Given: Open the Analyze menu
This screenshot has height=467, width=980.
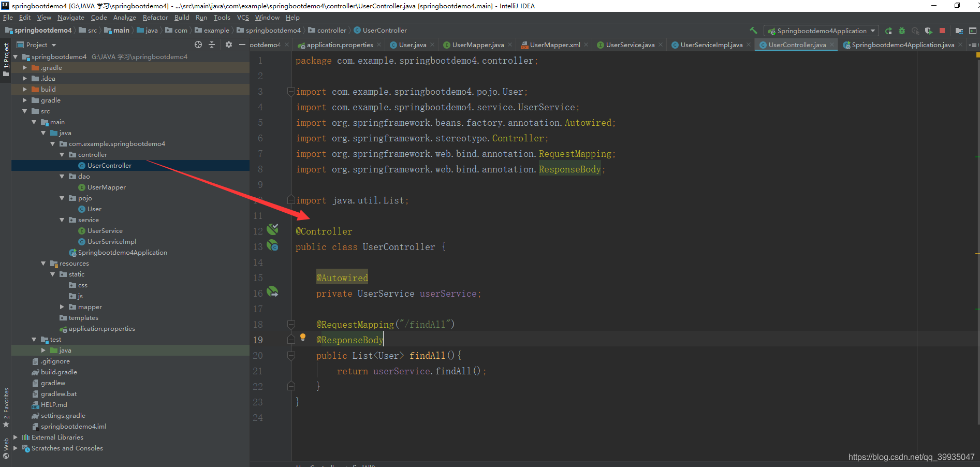Looking at the screenshot, I should [x=125, y=18].
